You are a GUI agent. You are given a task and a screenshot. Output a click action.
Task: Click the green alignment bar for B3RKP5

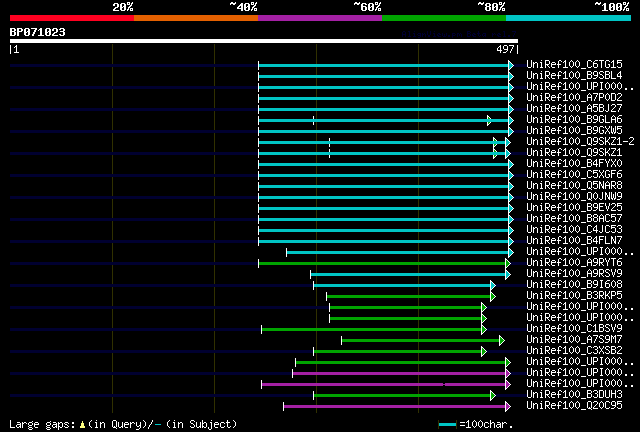point(409,296)
